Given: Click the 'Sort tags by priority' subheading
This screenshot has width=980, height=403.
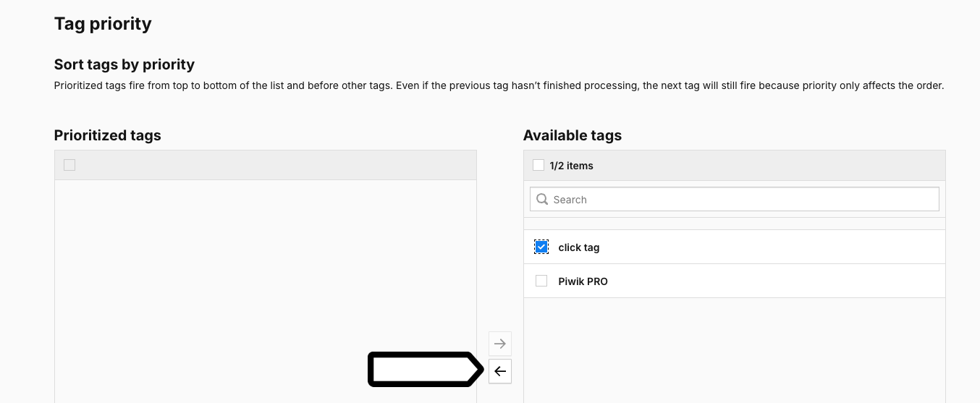Looking at the screenshot, I should 124,64.
